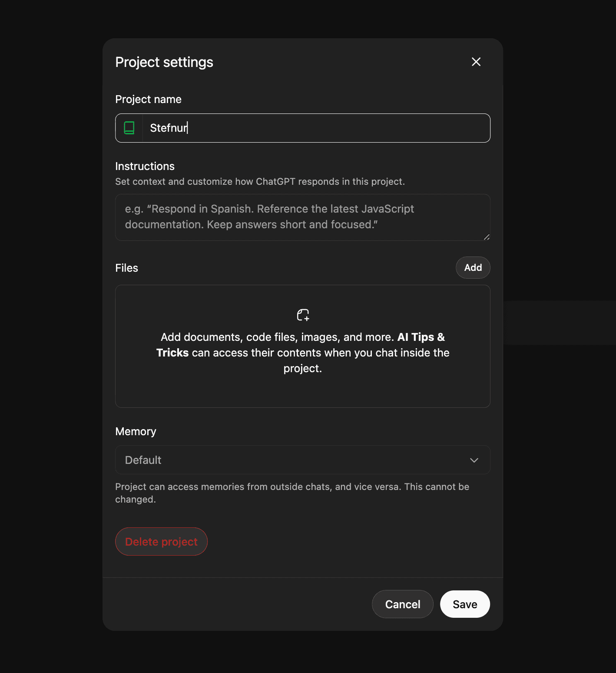616x673 pixels.
Task: Click the green book project icon
Action: coord(129,128)
